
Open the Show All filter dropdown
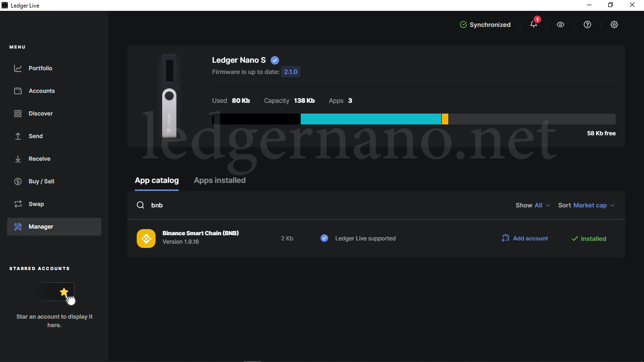click(x=533, y=206)
